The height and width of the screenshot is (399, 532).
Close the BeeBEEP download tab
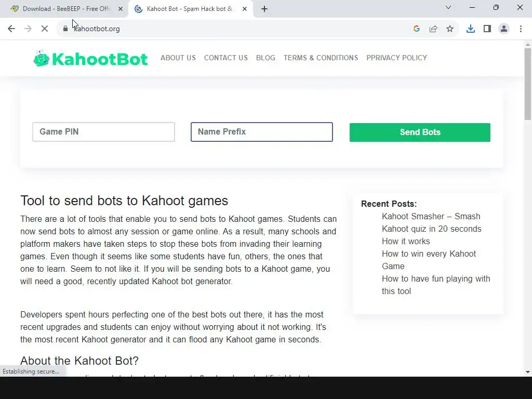tap(121, 9)
